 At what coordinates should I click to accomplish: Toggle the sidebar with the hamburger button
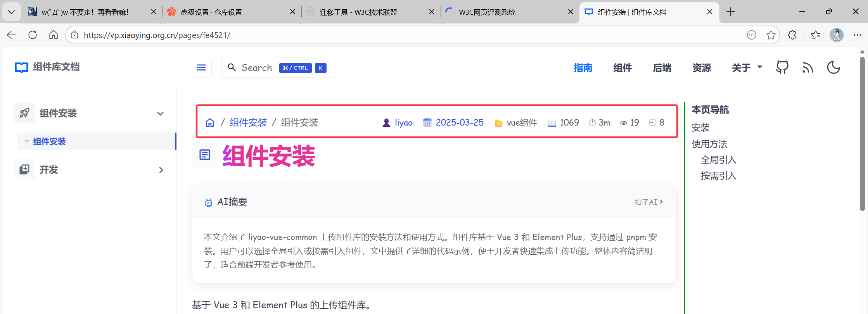(x=201, y=67)
